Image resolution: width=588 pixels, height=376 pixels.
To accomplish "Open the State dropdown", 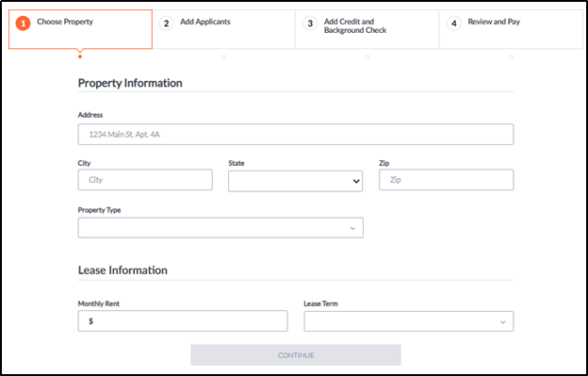I will tap(295, 181).
